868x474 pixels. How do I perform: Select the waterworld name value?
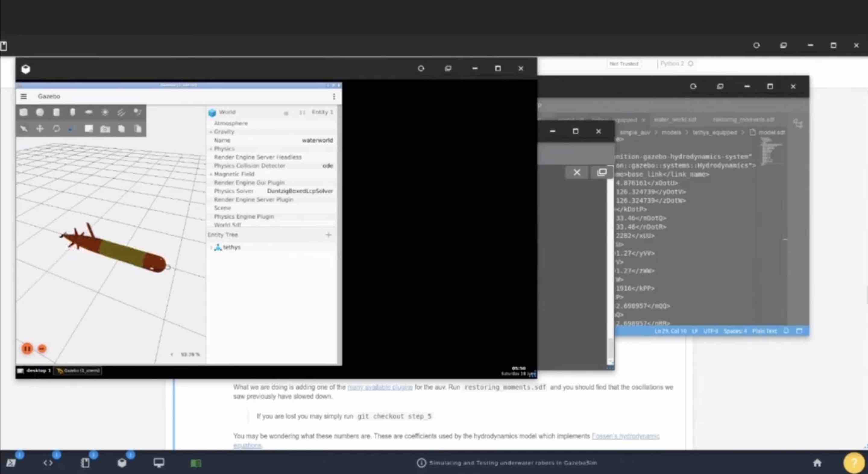point(317,140)
